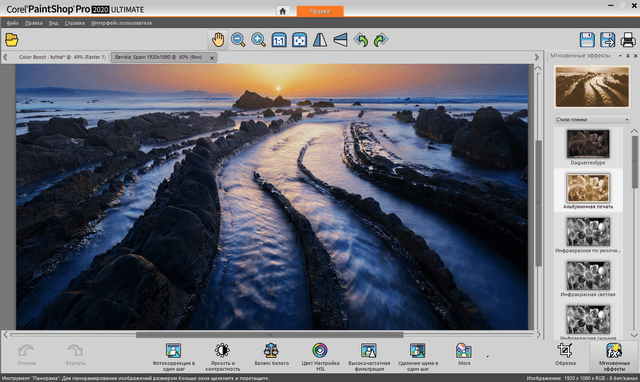
Task: Open the Правка menu
Action: tap(33, 23)
